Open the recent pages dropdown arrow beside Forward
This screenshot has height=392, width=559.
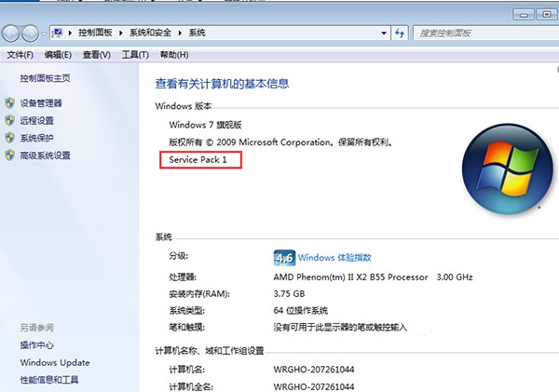(44, 34)
